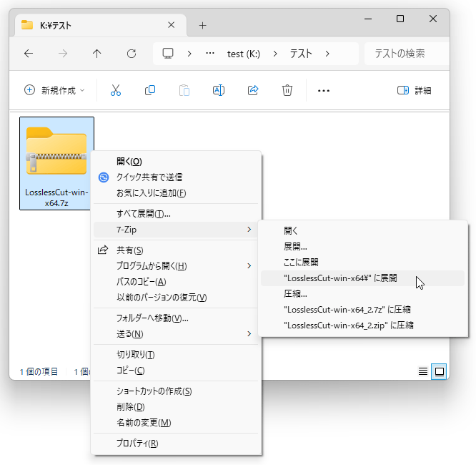The image size is (476, 465).
Task: Switch to details list view icon
Action: [423, 371]
